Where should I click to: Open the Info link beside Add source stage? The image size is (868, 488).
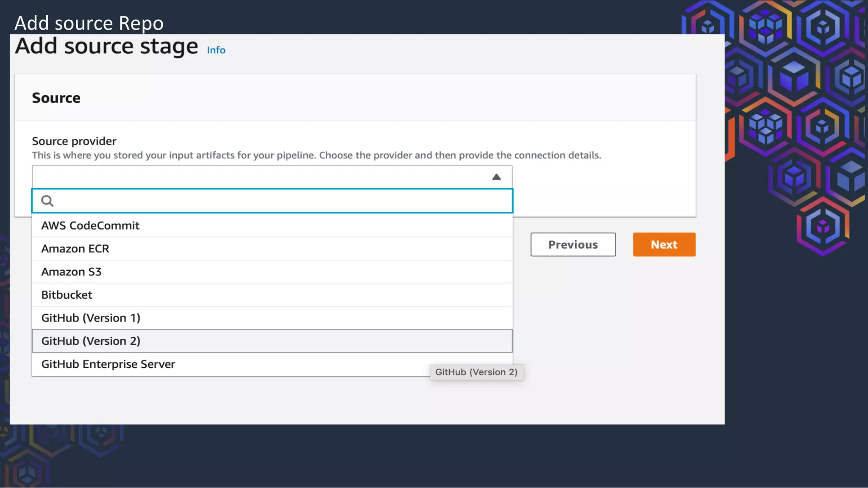pos(216,50)
